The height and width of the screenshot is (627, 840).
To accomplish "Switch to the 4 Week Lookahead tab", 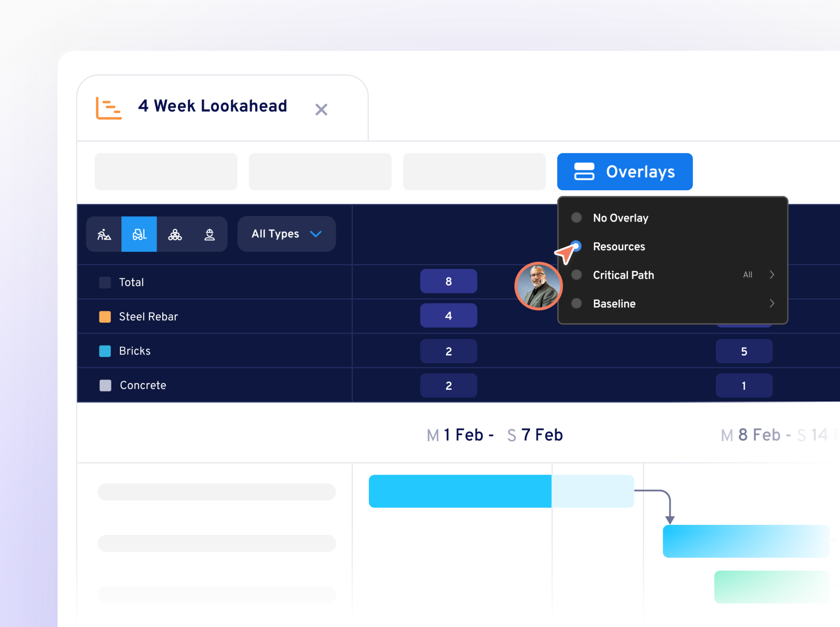I will (213, 106).
